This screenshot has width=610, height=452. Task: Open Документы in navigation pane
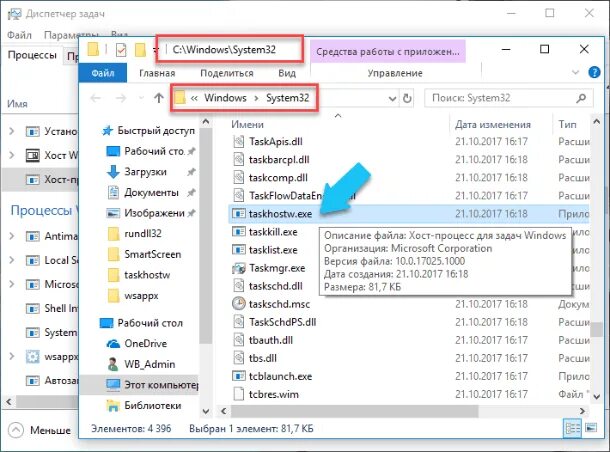click(151, 193)
